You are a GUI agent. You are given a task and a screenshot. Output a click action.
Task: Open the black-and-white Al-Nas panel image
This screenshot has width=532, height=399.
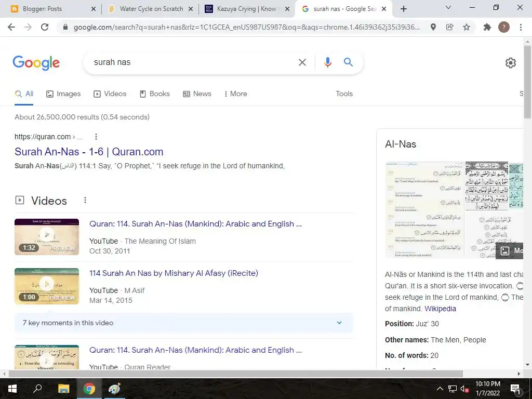[x=487, y=187]
